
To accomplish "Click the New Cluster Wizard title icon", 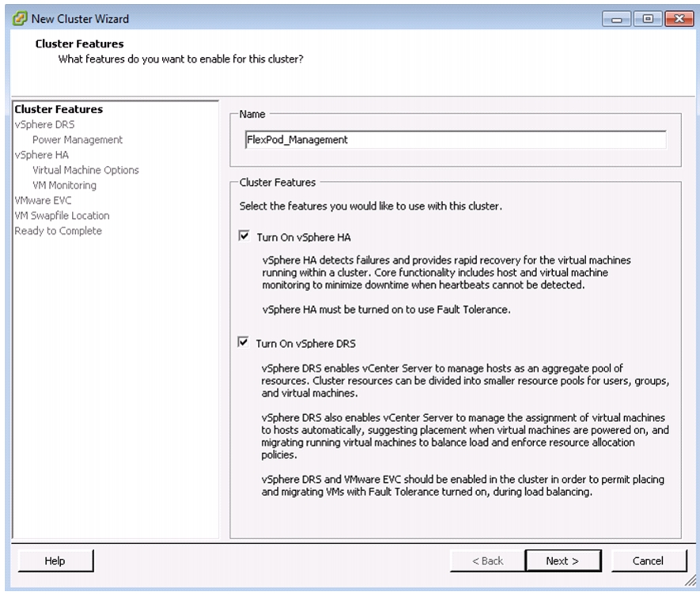I will pos(20,19).
